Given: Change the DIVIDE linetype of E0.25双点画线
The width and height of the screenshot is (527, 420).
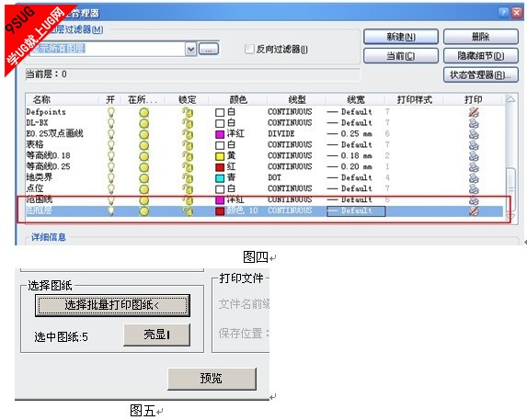Looking at the screenshot, I should point(281,134).
